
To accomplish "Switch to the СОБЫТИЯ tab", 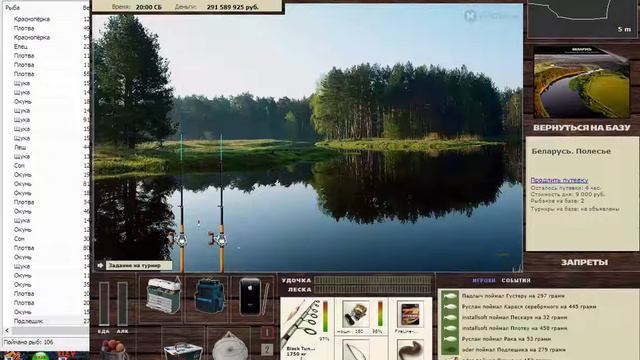I will point(516,280).
